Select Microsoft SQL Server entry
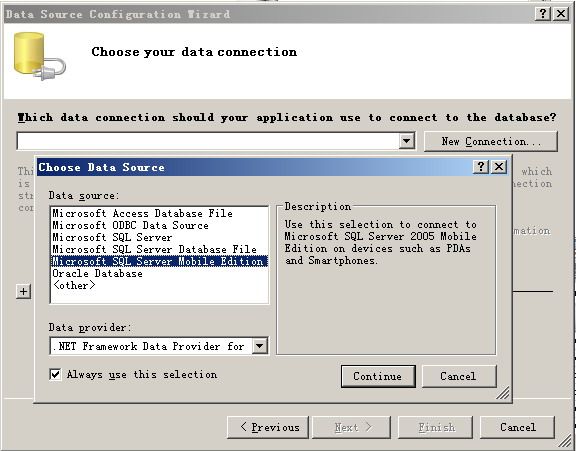The width and height of the screenshot is (576, 451). [x=112, y=238]
